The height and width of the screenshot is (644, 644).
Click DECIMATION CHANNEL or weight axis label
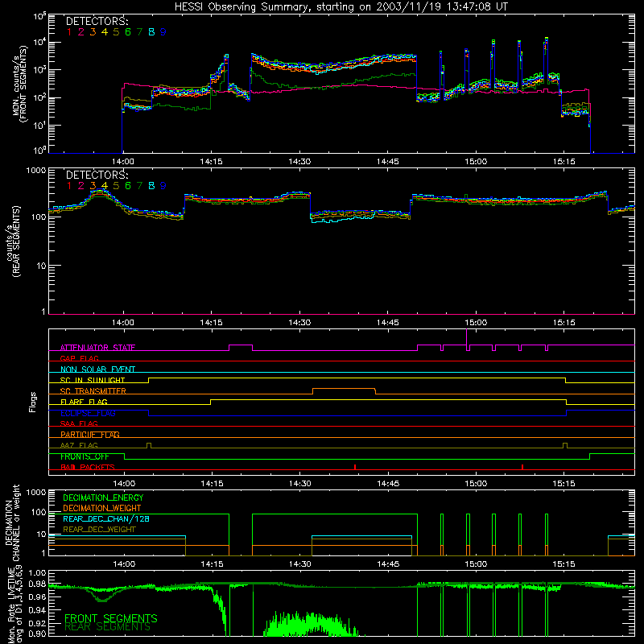coord(12,522)
